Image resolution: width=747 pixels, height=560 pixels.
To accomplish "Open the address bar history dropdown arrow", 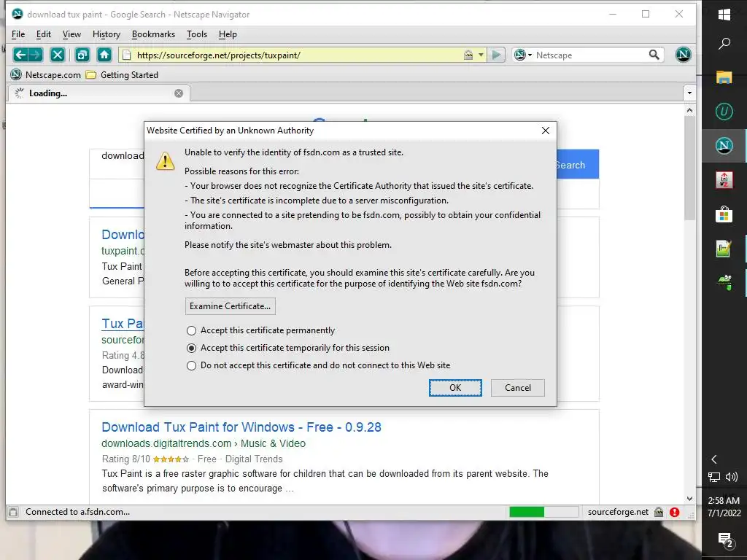I will (x=481, y=55).
